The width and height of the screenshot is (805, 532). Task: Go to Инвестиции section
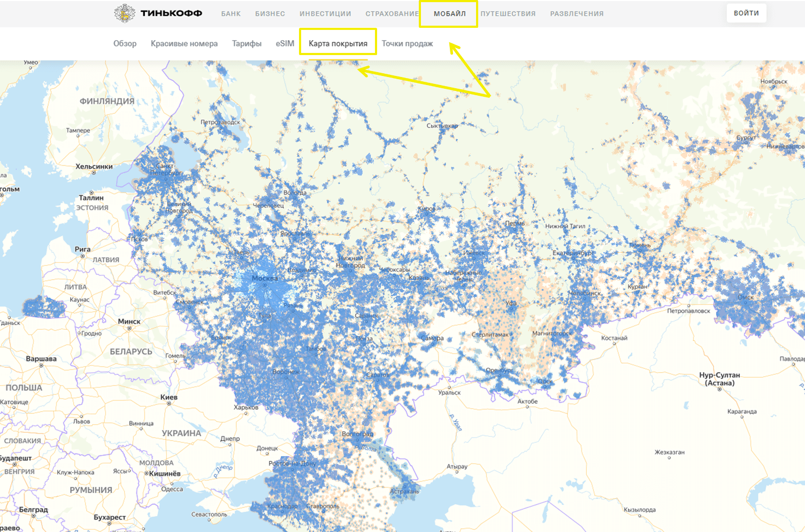point(325,14)
